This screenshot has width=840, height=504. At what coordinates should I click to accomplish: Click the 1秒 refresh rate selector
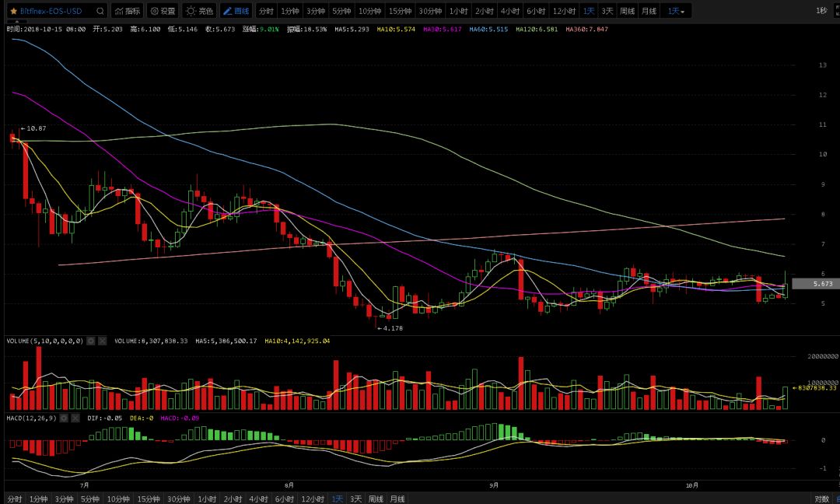click(x=822, y=11)
